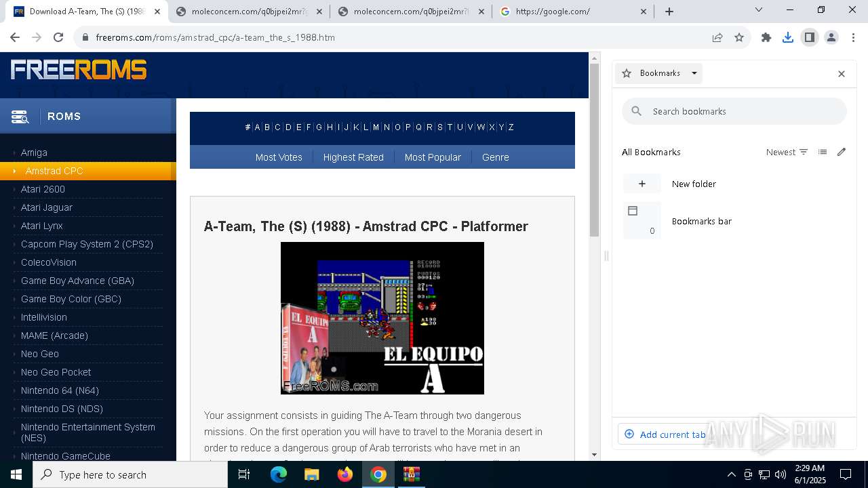Click the ROMS search icon in sidebar

coord(20,117)
